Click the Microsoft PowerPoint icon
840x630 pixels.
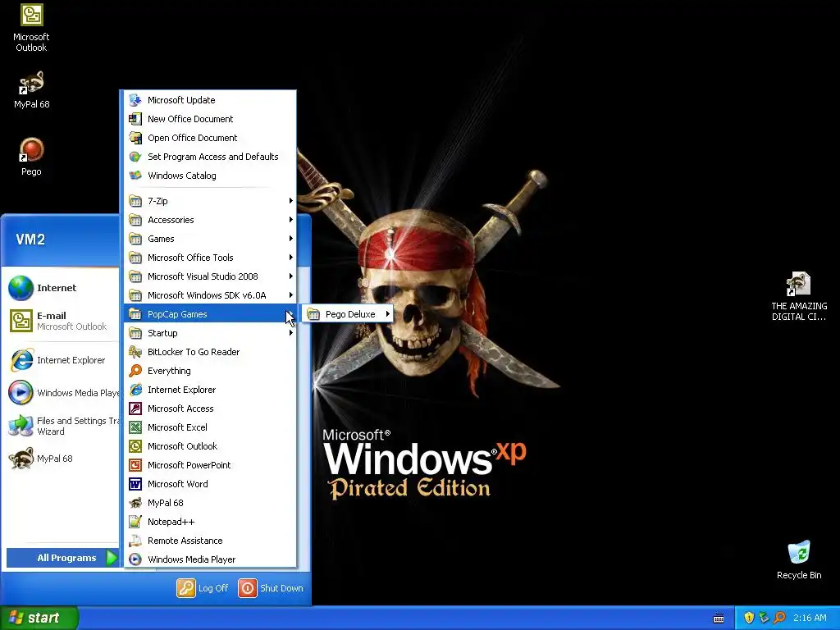[x=135, y=465]
